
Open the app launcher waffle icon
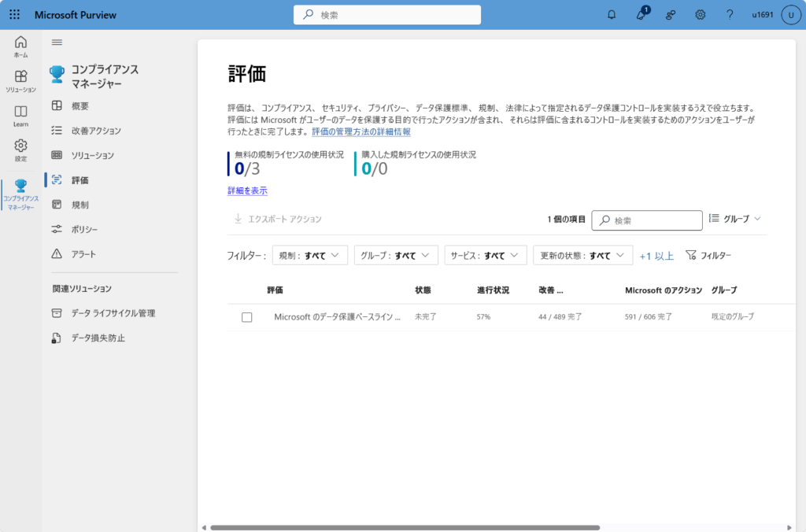[14, 15]
